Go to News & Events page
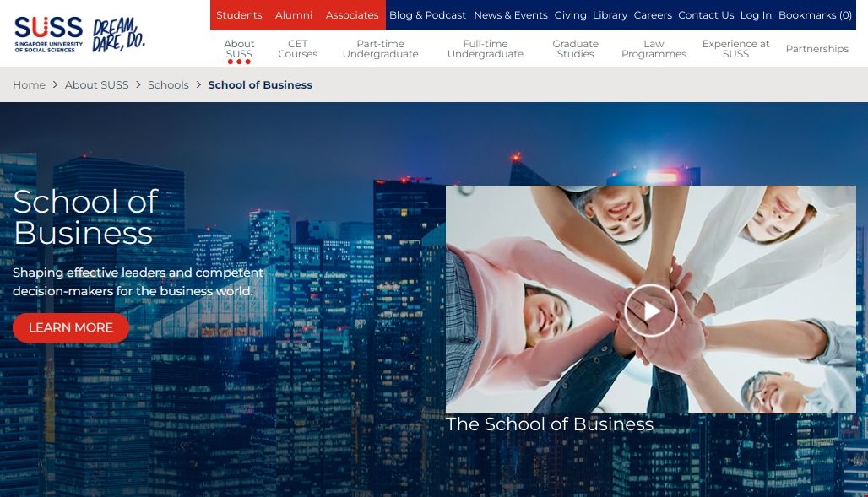The image size is (868, 497). (511, 15)
